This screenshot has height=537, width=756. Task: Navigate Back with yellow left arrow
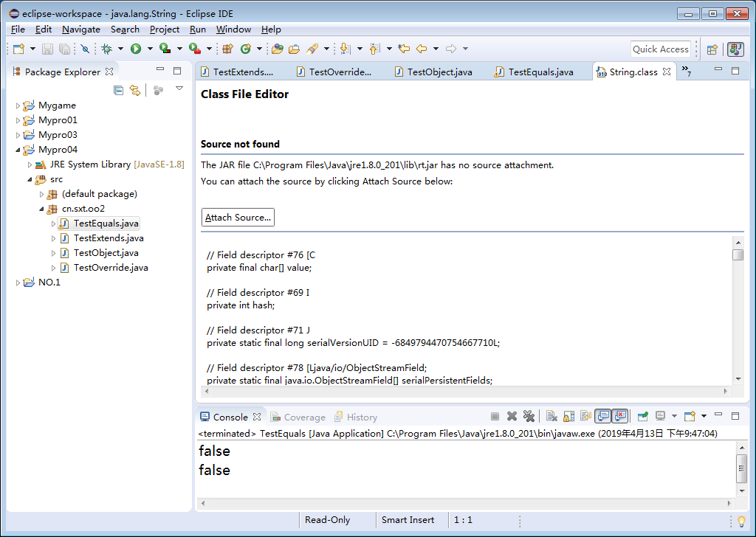pos(422,49)
